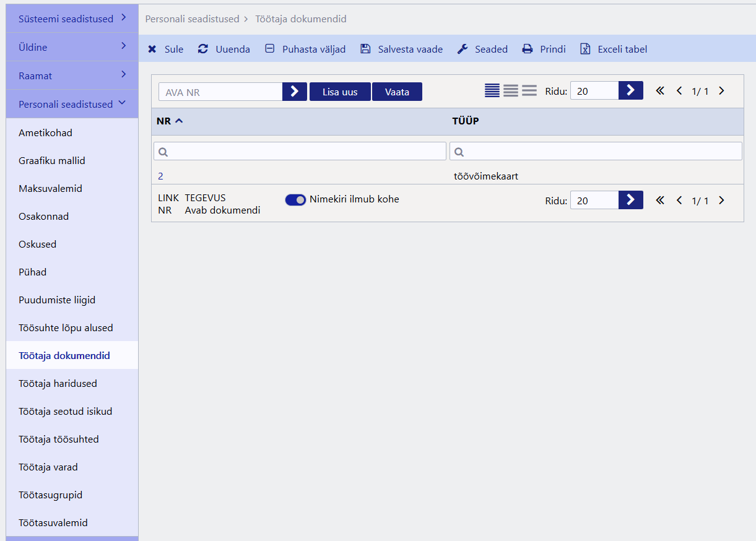Select the widest row spacing icon
Image resolution: width=756 pixels, height=541 pixels.
click(x=529, y=90)
